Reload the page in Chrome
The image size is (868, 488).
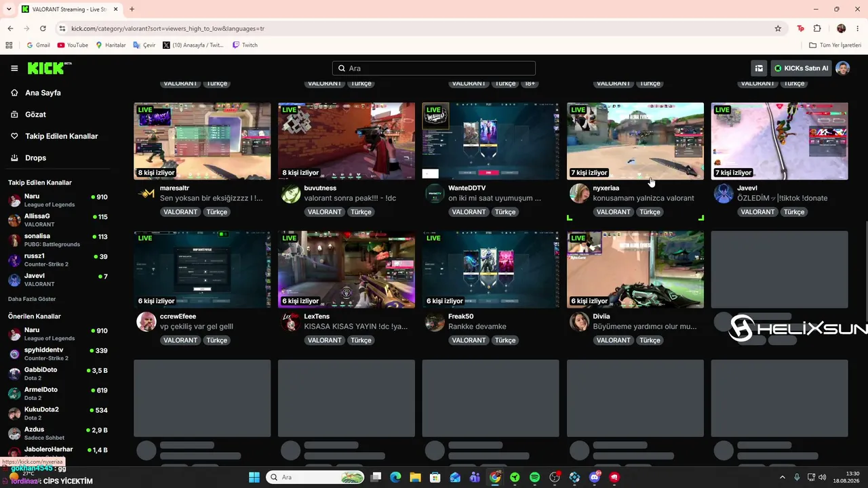pos(43,28)
